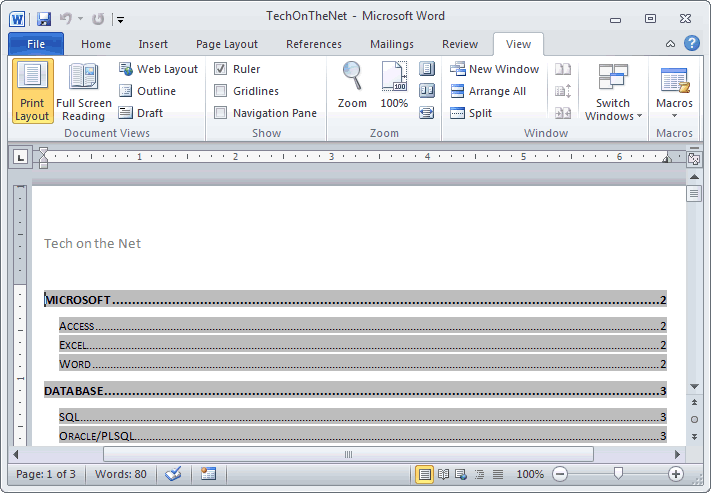This screenshot has height=493, width=711.
Task: Switch to the Insert tab
Action: pos(153,44)
